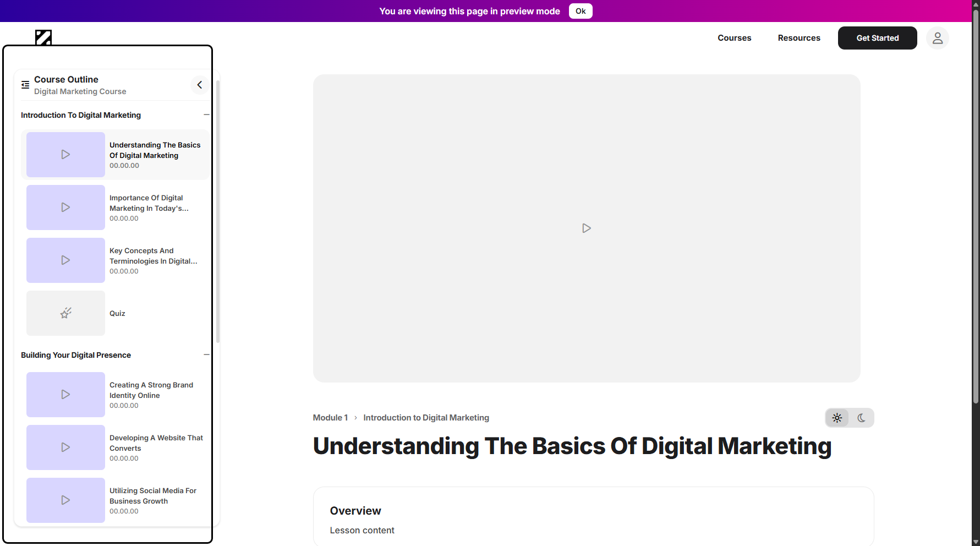This screenshot has height=546, width=980.
Task: Click Introduction to Digital Marketing breadcrumb
Action: [426, 418]
